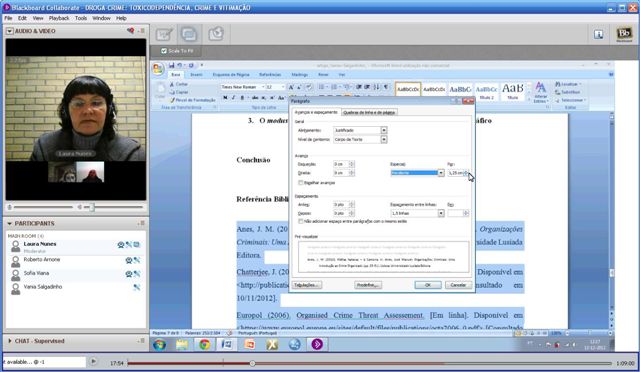This screenshot has height=372, width=640.
Task: Click the Pincel de Formatação icon
Action: [192, 100]
